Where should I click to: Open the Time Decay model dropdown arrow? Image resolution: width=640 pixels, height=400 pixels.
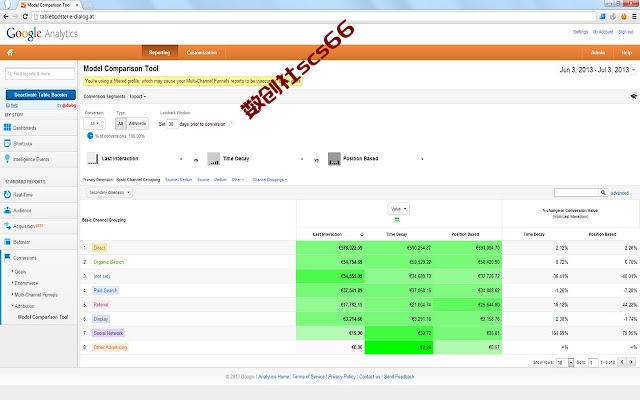coord(302,159)
